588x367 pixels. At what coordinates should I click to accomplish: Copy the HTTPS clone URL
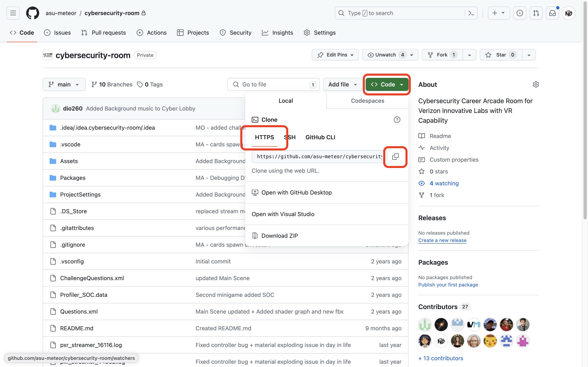pos(395,157)
